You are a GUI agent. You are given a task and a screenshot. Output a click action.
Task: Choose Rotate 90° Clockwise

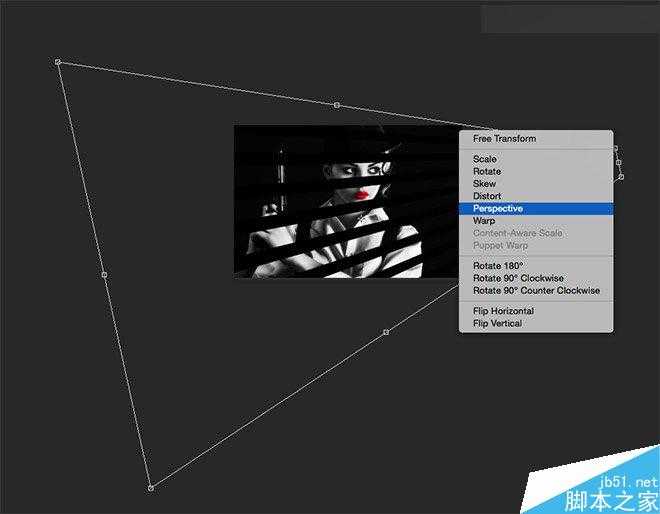pos(518,278)
